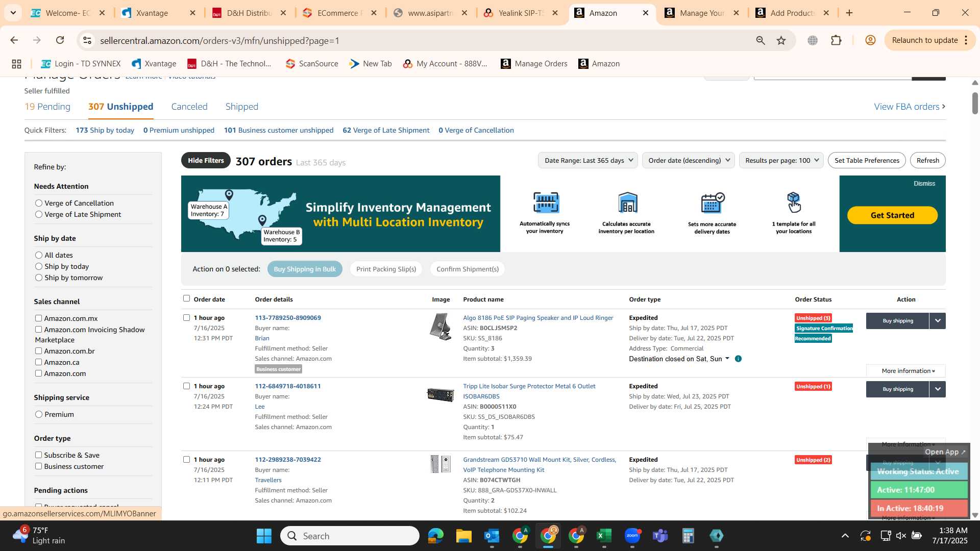Screen dimensions: 980x551
Task: Click Buy shipping for order 113-7789250-8909069
Action: pos(898,321)
